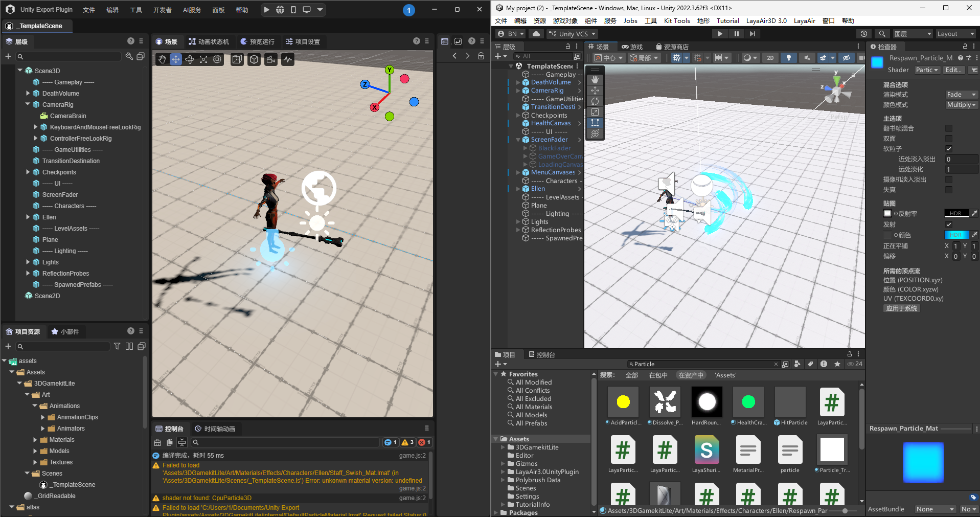Click the Play button in Unity
980x517 pixels.
(720, 34)
